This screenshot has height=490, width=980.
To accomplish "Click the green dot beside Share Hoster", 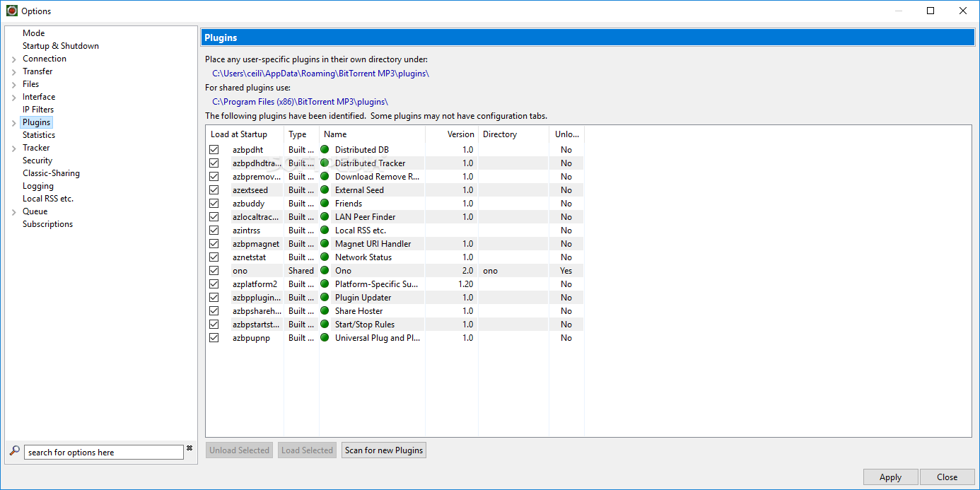I will coord(325,311).
